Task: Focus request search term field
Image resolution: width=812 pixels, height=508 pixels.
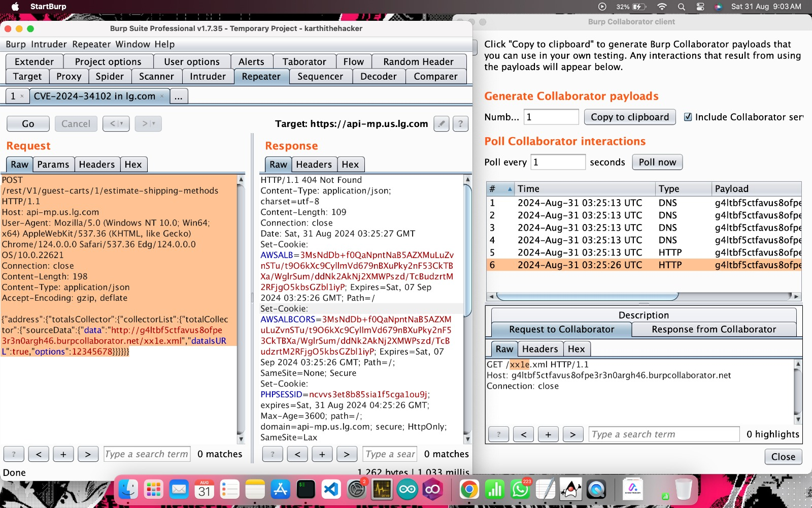Action: (x=147, y=454)
